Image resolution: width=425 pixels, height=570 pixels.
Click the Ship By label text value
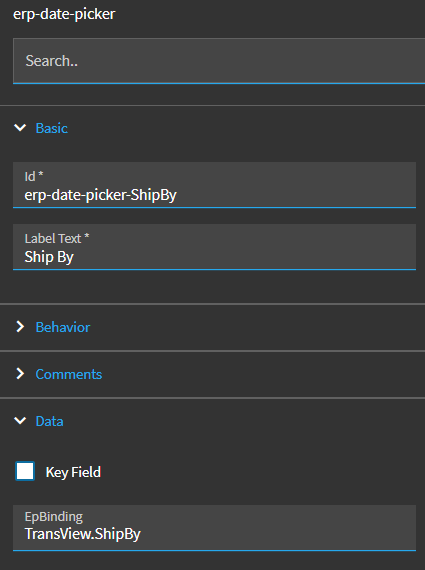[x=49, y=257]
